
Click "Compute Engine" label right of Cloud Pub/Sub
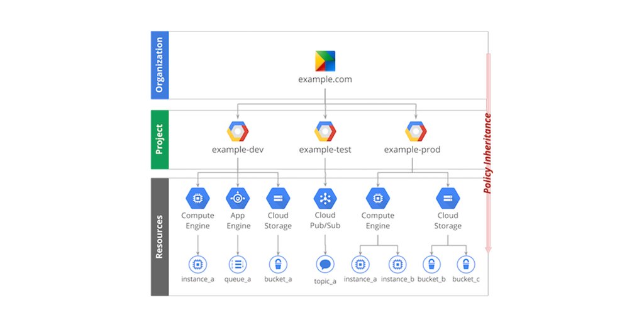pos(378,221)
